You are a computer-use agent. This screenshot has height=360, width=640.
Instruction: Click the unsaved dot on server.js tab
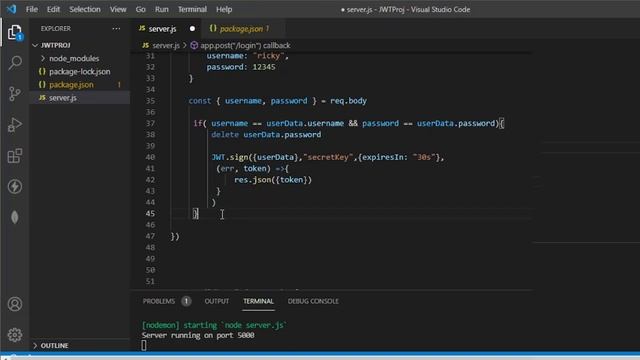click(x=192, y=29)
